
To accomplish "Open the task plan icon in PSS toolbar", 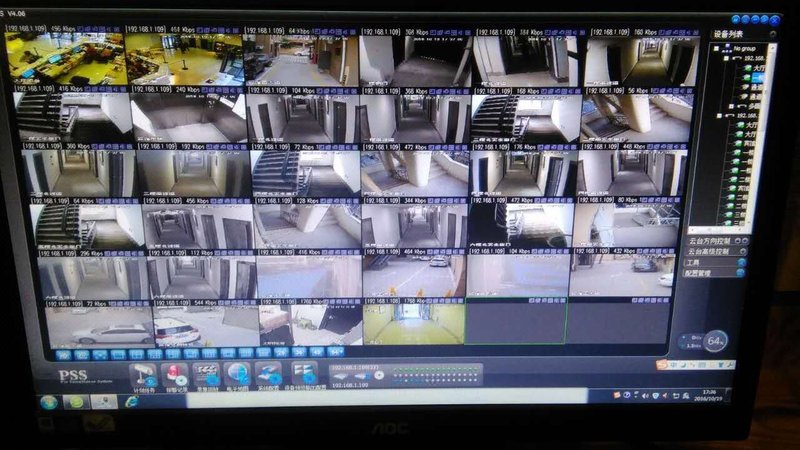I will pos(147,374).
